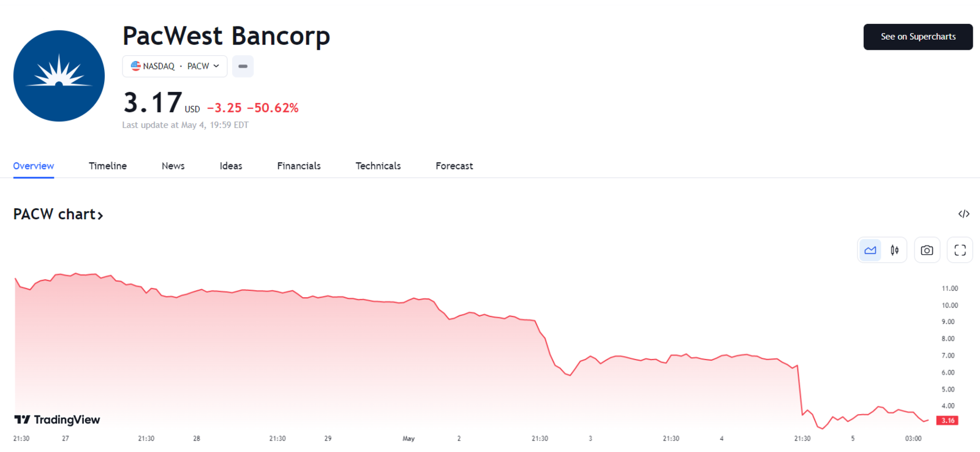The height and width of the screenshot is (452, 980).
Task: Switch to candlestick chart view
Action: point(894,250)
